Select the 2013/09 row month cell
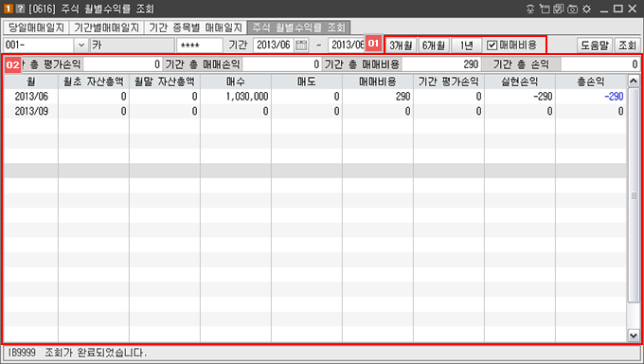This screenshot has height=364, width=644. tap(31, 111)
